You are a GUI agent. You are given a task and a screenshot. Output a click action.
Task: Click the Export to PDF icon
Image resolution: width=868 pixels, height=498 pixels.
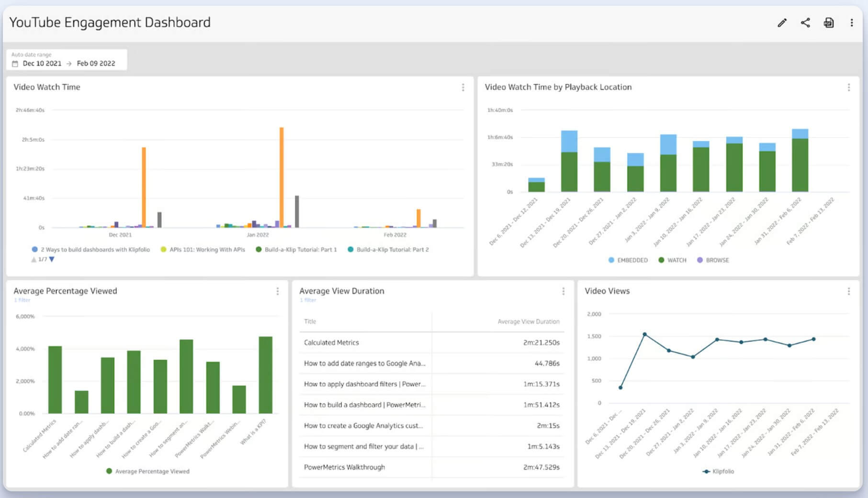(828, 23)
